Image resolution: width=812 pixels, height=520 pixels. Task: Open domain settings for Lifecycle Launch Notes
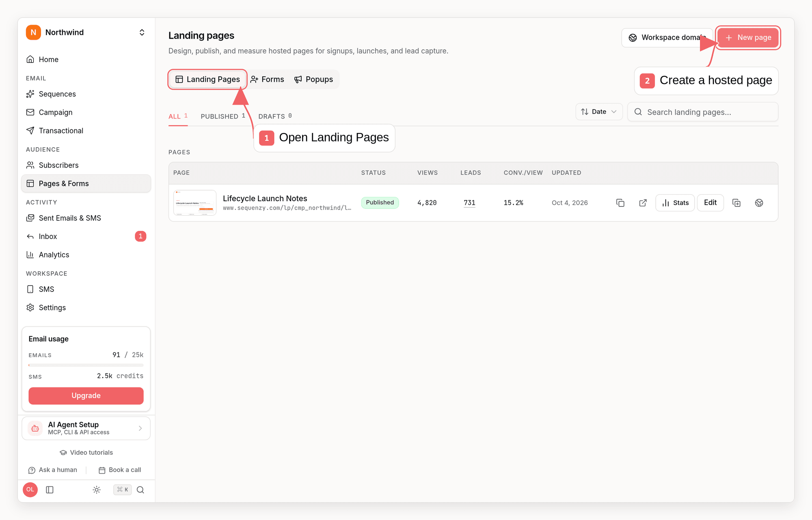tap(759, 203)
